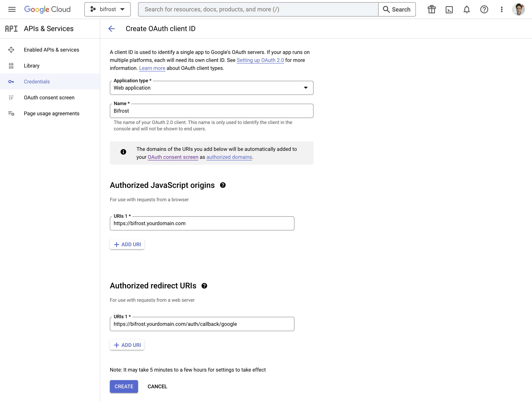Add URI under Authorized redirect URIs
Screen dimensions: 532x402
(x=127, y=345)
